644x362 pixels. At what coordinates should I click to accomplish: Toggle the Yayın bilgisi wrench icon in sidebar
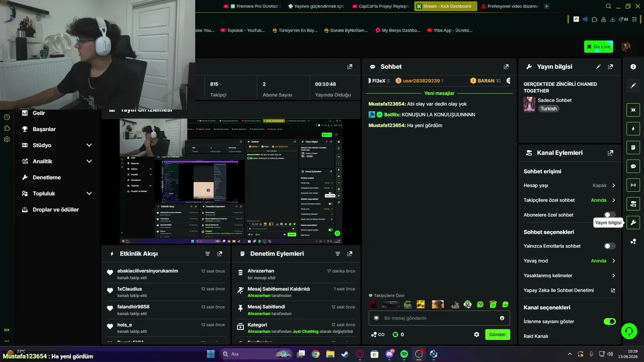(x=633, y=222)
